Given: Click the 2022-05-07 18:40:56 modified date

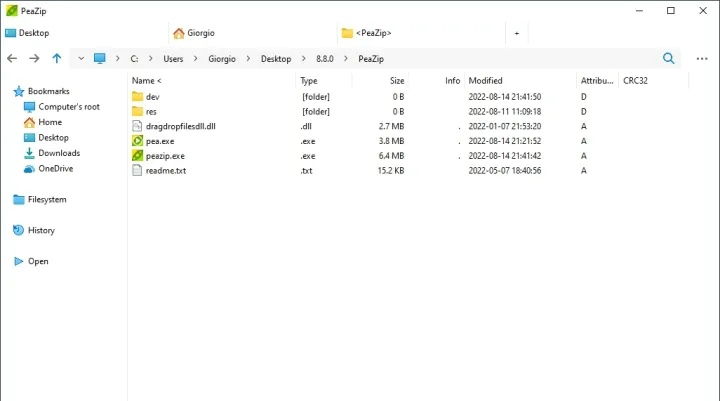Looking at the screenshot, I should point(505,170).
